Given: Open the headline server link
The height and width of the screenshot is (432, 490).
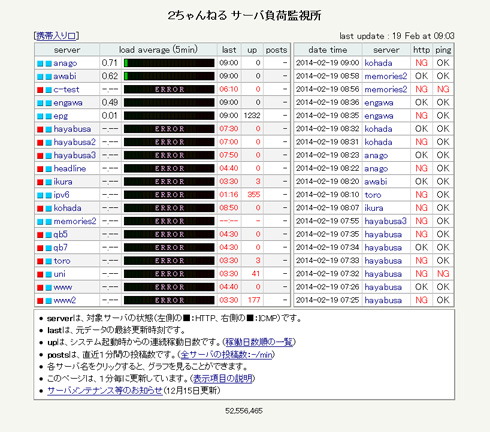Looking at the screenshot, I should pos(70,168).
